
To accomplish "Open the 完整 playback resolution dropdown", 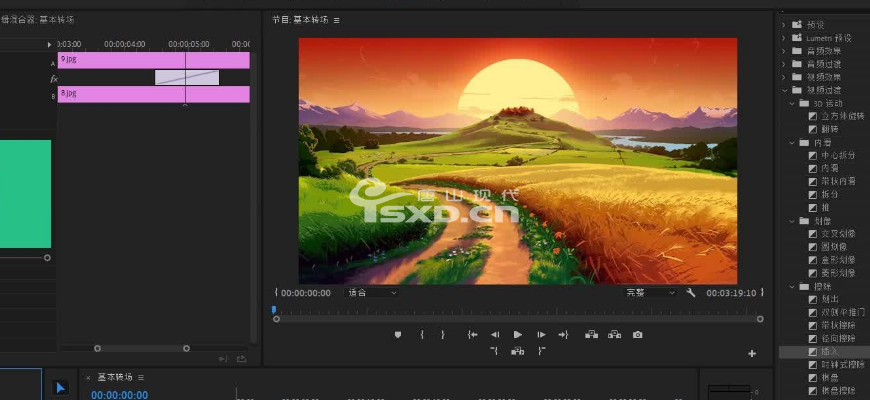I will [649, 293].
